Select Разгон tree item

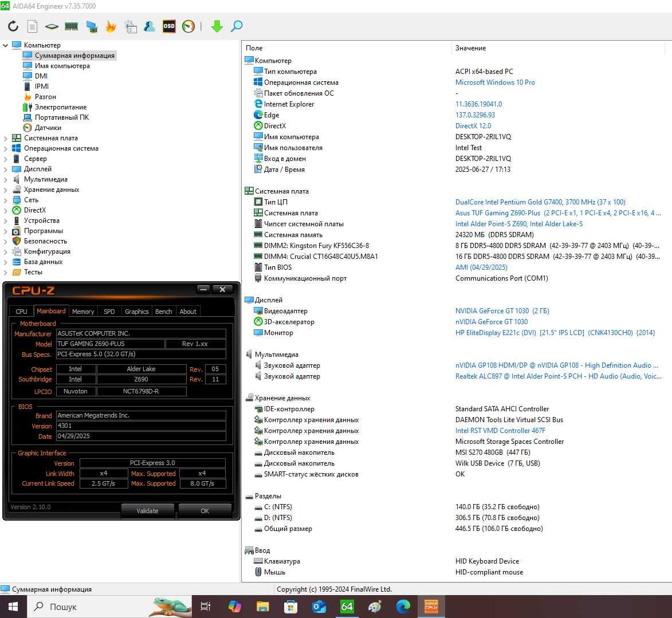pos(45,96)
